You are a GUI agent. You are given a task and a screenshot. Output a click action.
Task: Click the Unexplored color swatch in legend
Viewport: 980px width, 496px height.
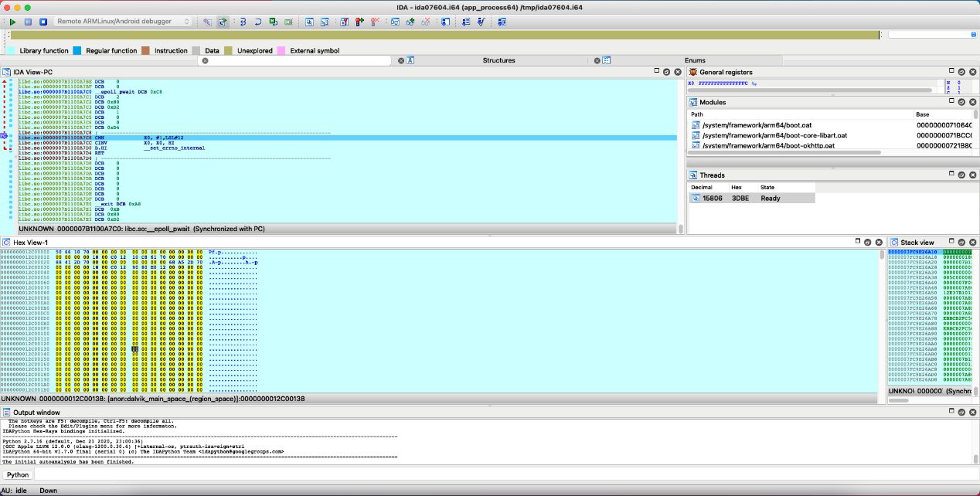[x=230, y=51]
